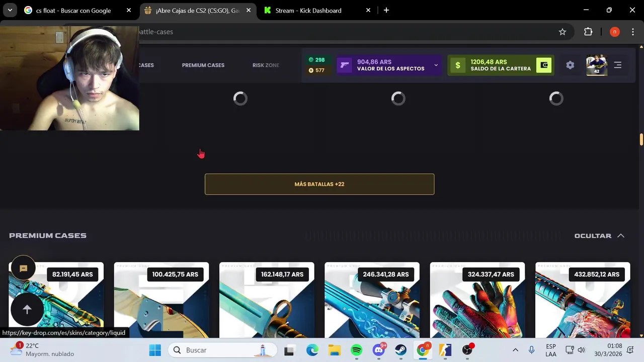Bookmark this page with the star icon
Screen dimensions: 644x362
tap(562, 32)
